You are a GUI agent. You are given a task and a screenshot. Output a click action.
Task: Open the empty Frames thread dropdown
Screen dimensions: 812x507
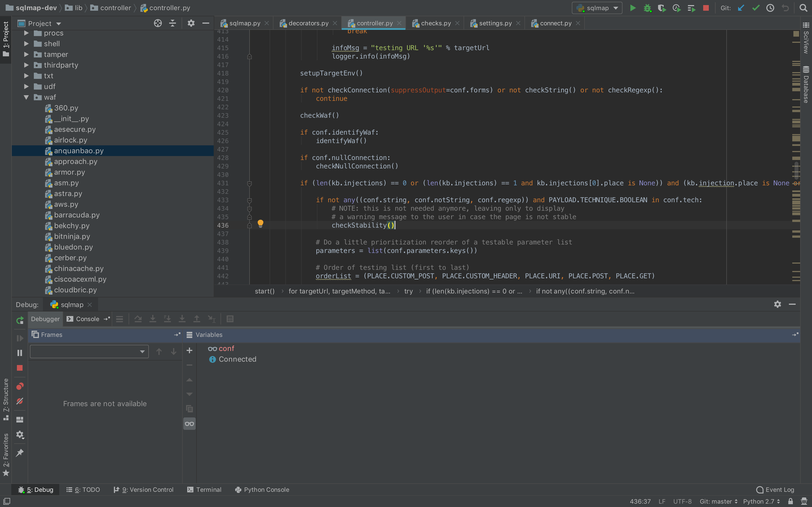point(89,352)
